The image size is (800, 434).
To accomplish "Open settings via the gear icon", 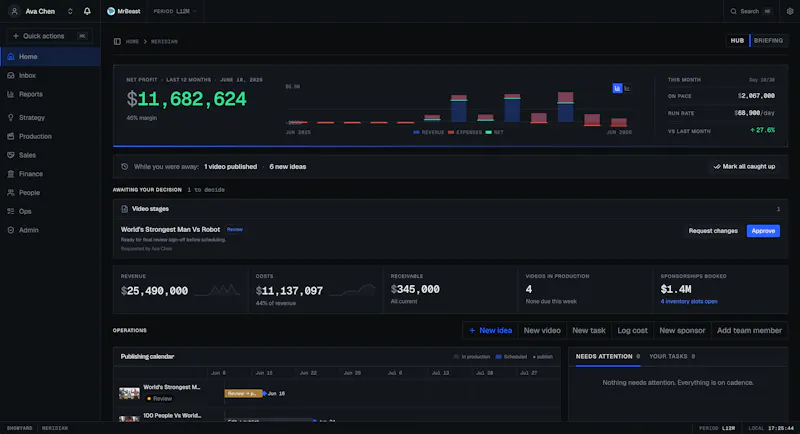I will pyautogui.click(x=790, y=11).
